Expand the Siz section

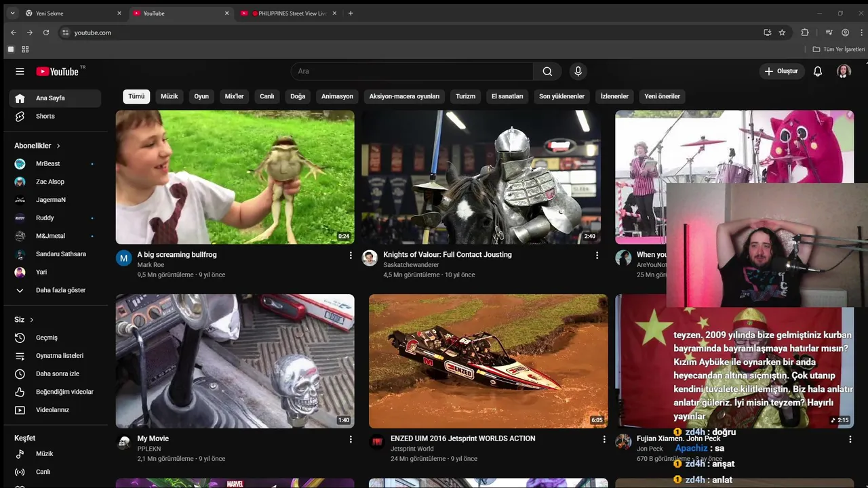pos(24,320)
